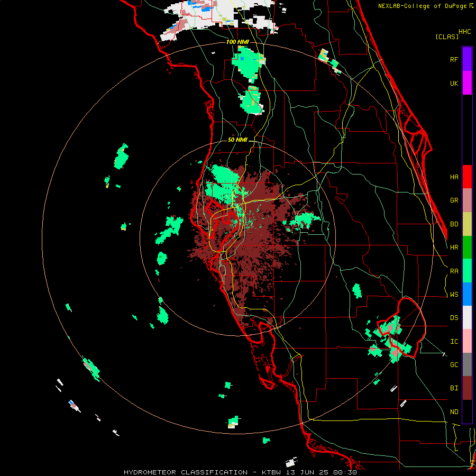Click the GR legend label
Viewport: 476px width, 476px height.
click(x=454, y=200)
